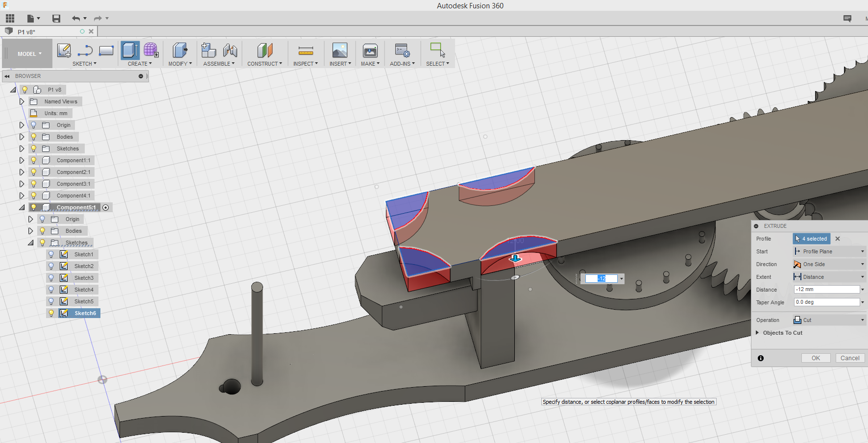Select the Offset Plane construct icon

tap(265, 50)
